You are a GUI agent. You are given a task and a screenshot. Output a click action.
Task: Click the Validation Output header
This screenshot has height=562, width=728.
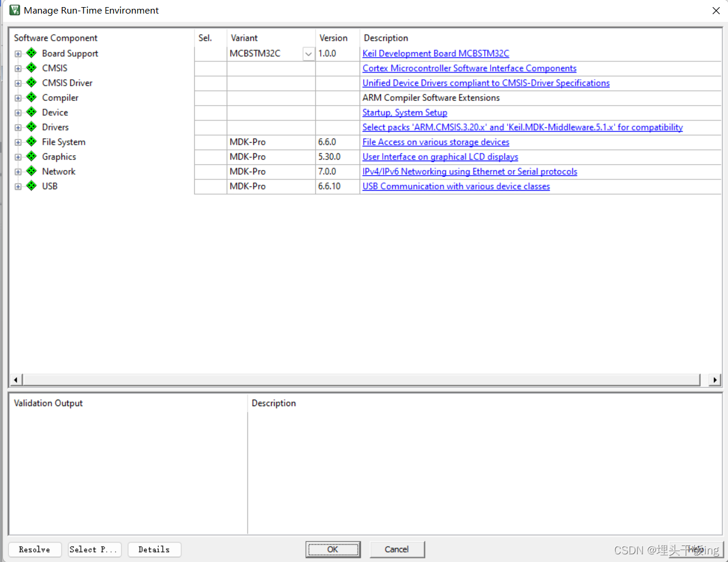48,403
